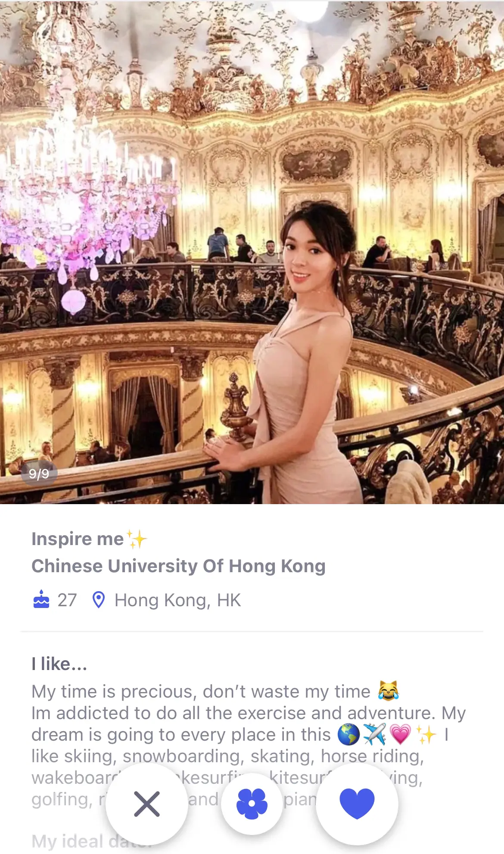Screen dimensions: 504x854
Task: Click the globe emoji in the bio
Action: coord(348,734)
